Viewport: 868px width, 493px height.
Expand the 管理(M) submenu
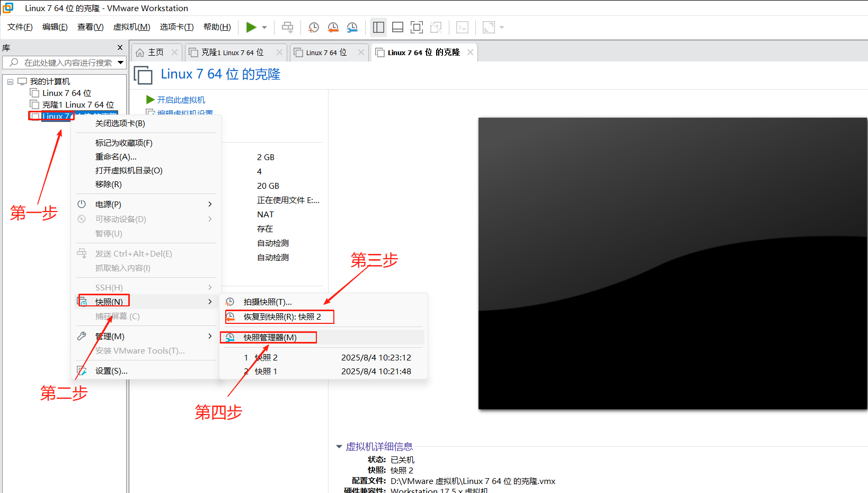(146, 337)
